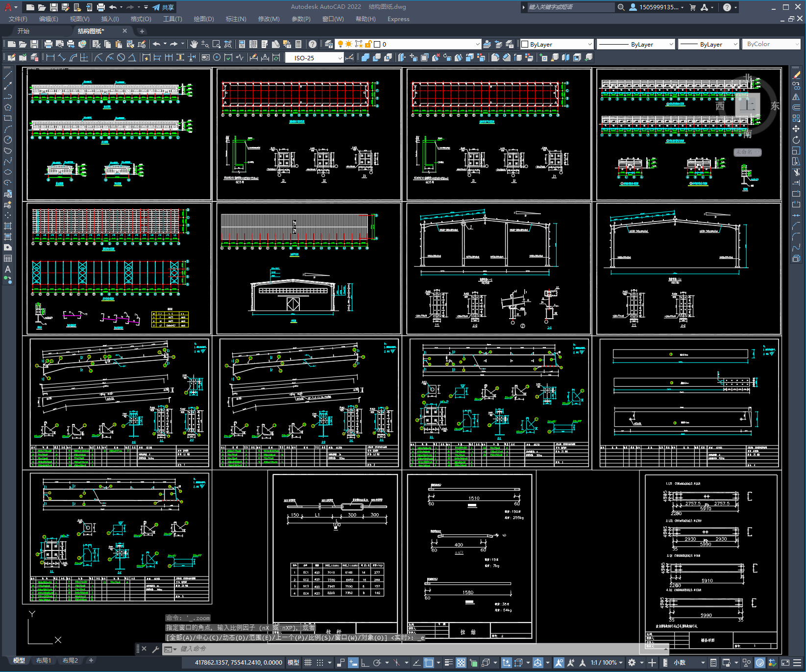Click the command line input field
806x672 pixels.
pyautogui.click(x=421, y=648)
